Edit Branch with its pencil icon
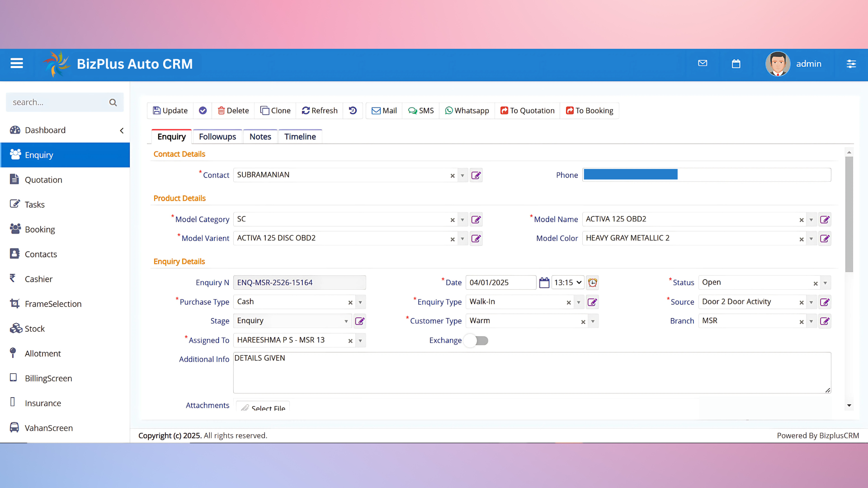The image size is (868, 488). coord(825,321)
